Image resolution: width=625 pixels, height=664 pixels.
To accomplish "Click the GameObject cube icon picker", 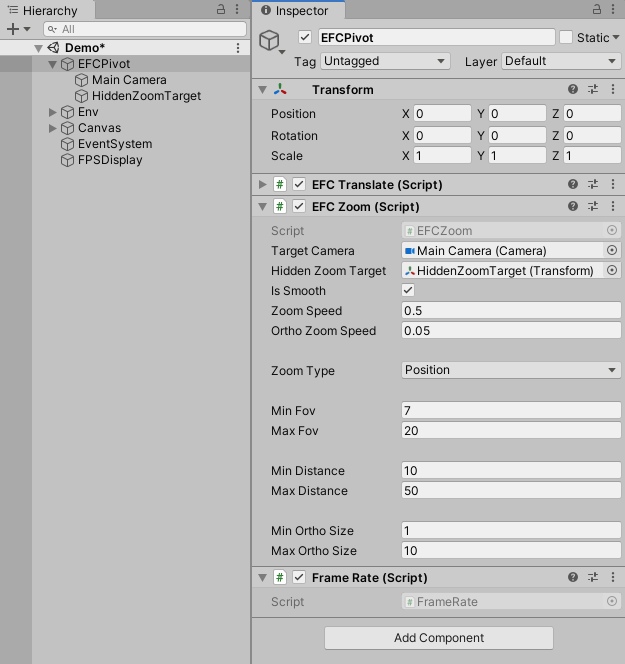I will click(272, 42).
